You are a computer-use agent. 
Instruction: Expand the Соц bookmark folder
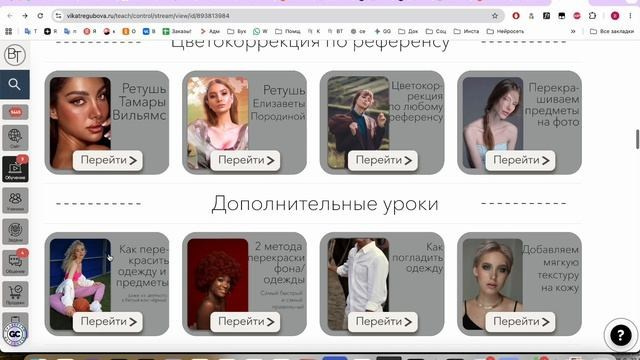436,31
